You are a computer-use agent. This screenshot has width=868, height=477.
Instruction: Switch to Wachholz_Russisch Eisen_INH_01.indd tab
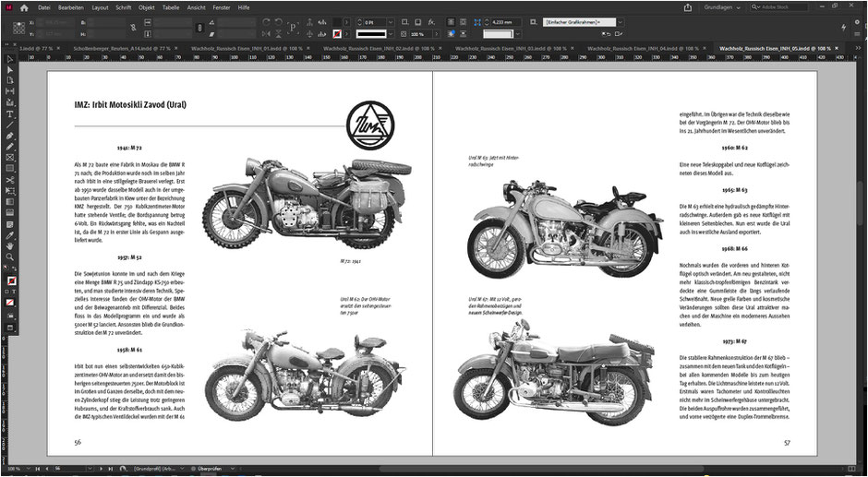(247, 48)
